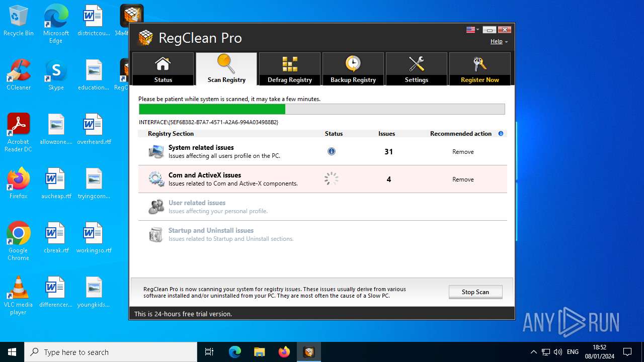Open Google Chrome desktop shortcut
Screen dimensions: 644x362
tap(19, 241)
